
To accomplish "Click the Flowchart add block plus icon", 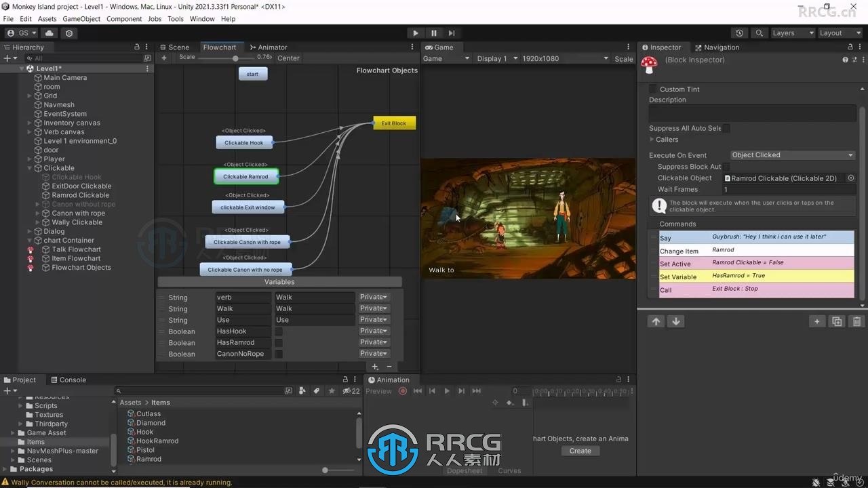I will [x=163, y=58].
